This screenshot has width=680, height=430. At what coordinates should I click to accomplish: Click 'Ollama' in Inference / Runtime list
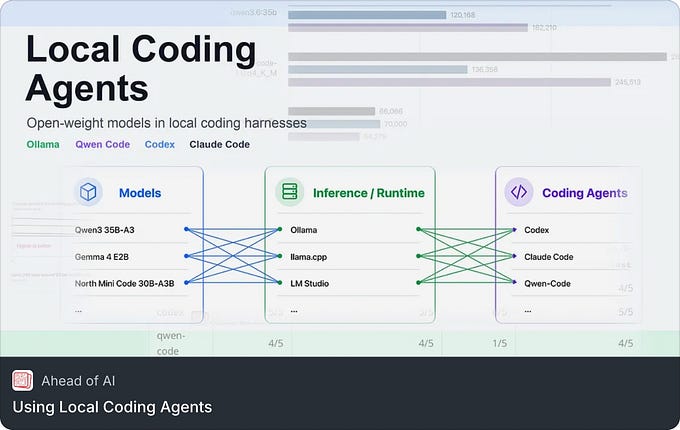(x=304, y=230)
